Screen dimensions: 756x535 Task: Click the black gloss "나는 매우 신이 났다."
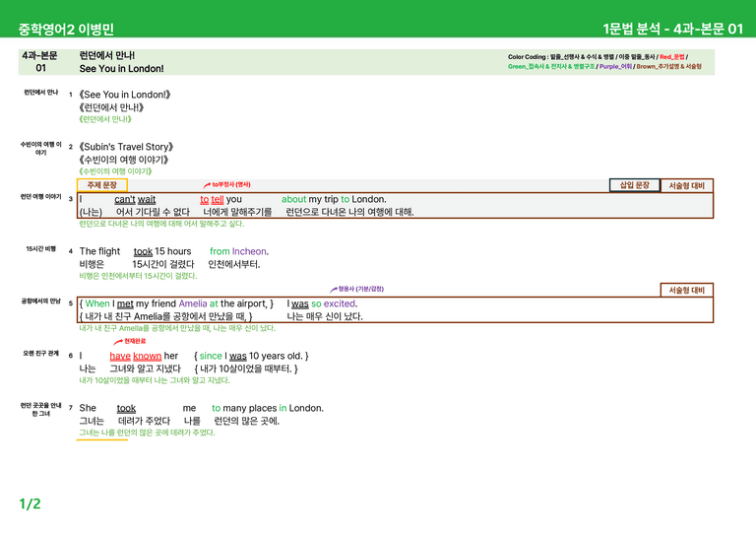325,316
